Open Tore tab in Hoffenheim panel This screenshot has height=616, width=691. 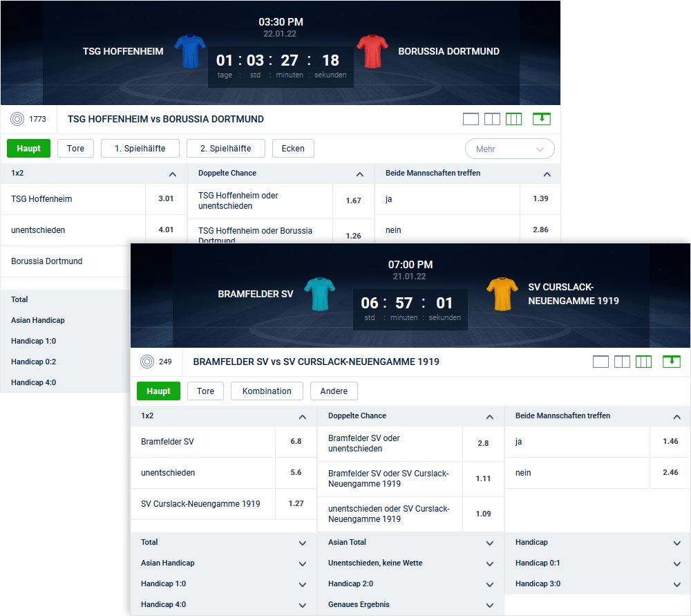click(75, 149)
